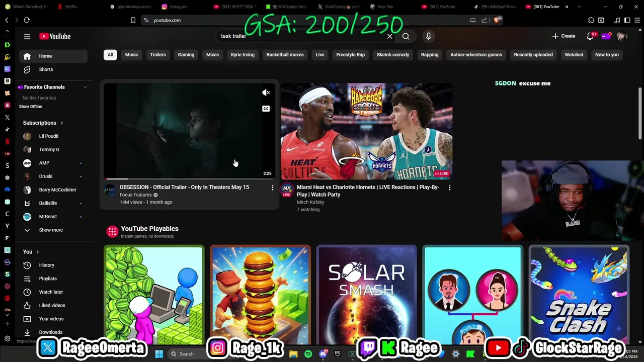Image resolution: width=644 pixels, height=362 pixels.
Task: Seek on the Obsession trailer progress bar
Action: (x=190, y=178)
